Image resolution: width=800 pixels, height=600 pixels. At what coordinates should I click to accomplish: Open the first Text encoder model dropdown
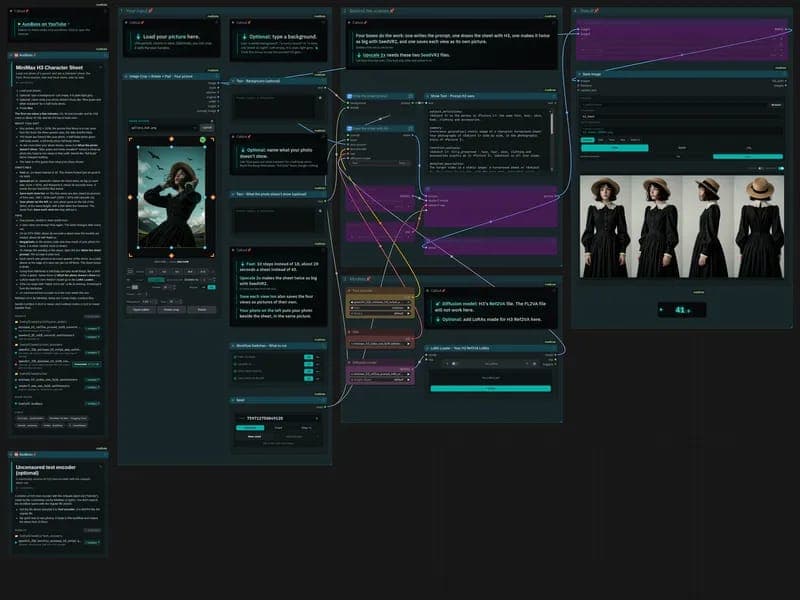click(380, 302)
